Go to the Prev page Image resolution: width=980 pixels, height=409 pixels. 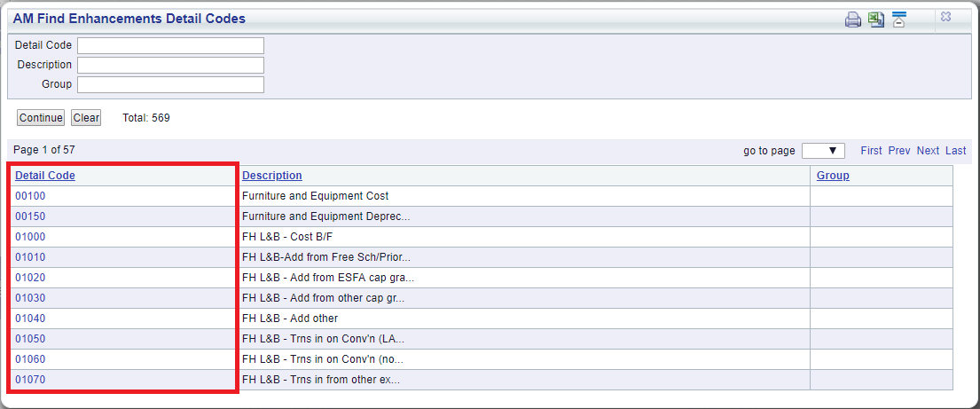(899, 151)
